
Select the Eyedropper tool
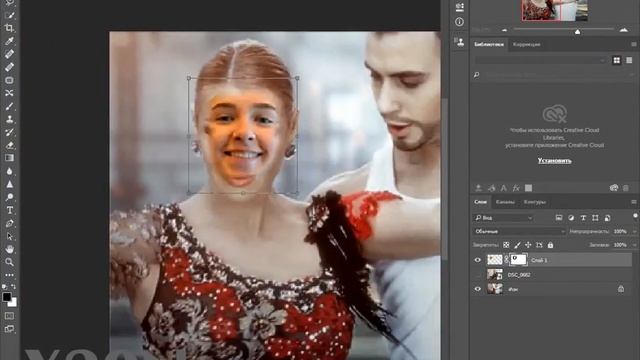tap(9, 41)
